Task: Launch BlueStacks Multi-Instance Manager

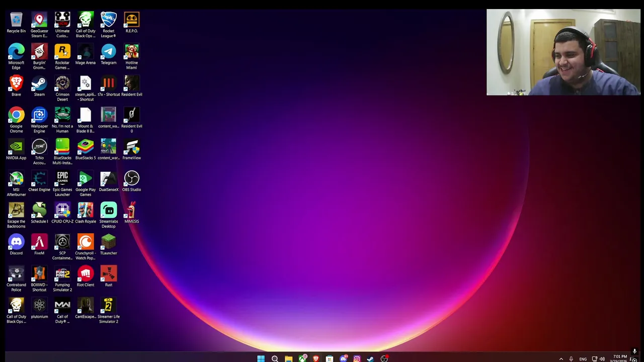Action: (x=62, y=152)
